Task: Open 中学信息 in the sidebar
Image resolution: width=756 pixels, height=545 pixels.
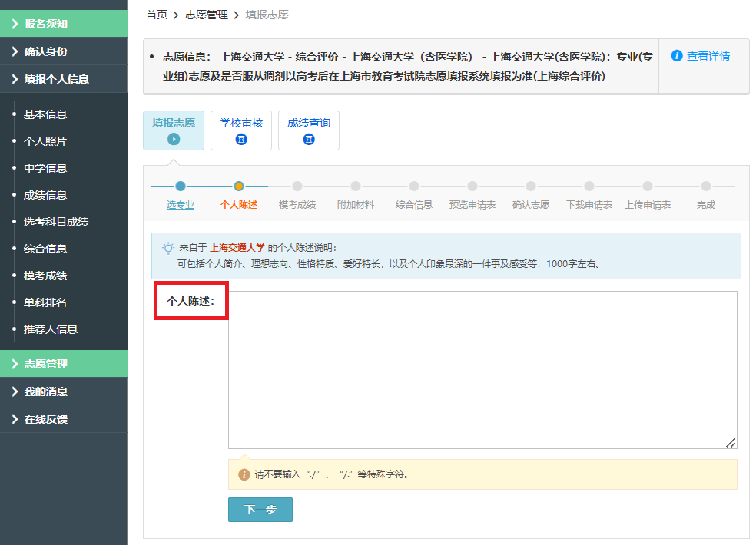Action: pyautogui.click(x=45, y=168)
